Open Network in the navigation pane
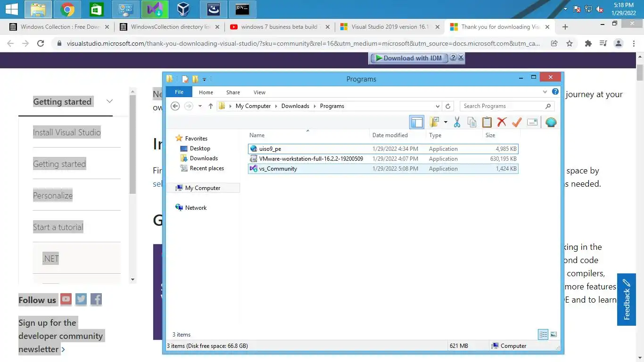This screenshot has height=362, width=644. pyautogui.click(x=191, y=208)
